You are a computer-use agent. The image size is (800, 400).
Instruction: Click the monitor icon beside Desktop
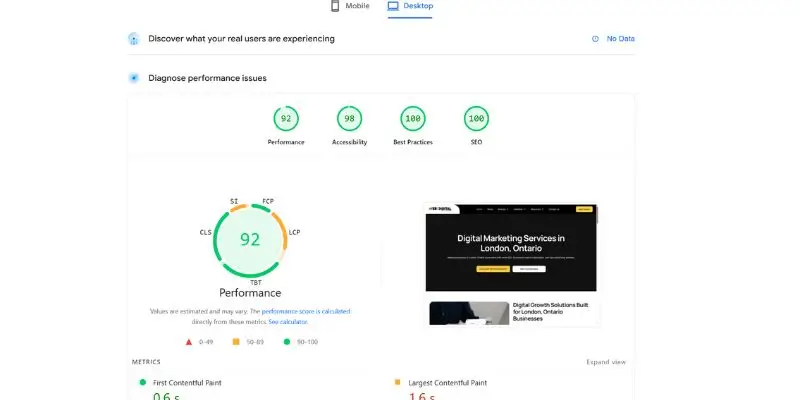(x=393, y=6)
